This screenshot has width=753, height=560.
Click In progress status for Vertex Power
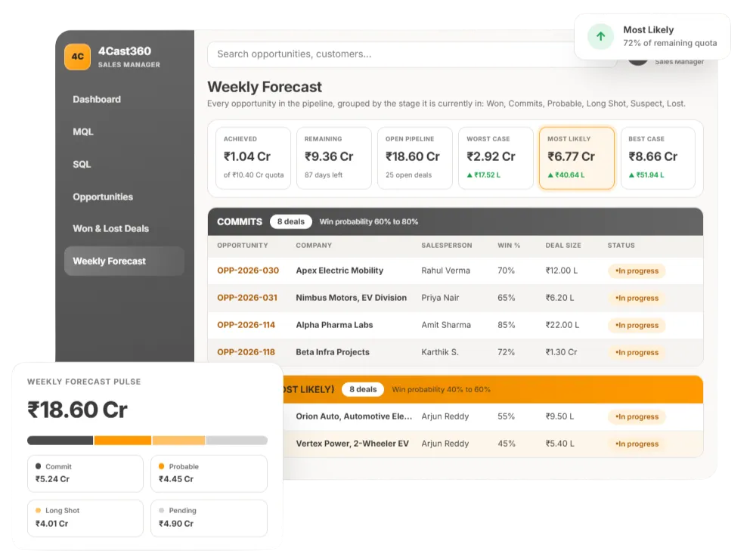[637, 444]
